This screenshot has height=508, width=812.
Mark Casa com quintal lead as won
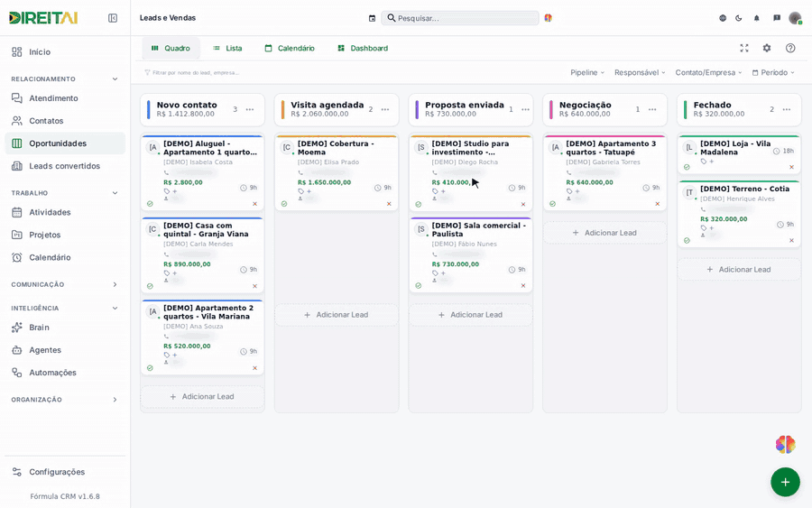tap(150, 286)
